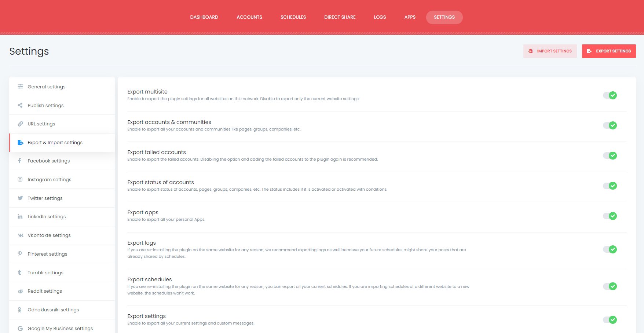Open LinkedIn settings section

click(x=62, y=217)
